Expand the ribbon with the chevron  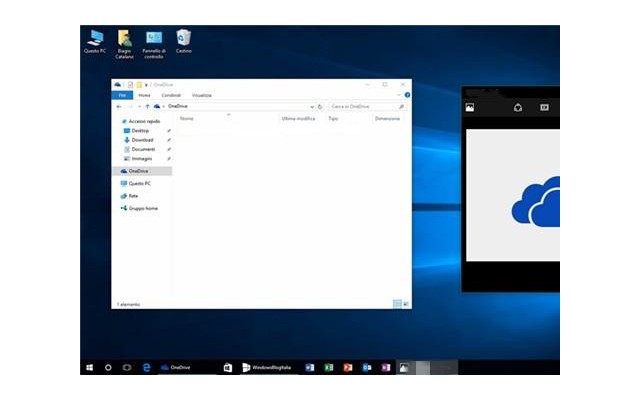[x=399, y=95]
